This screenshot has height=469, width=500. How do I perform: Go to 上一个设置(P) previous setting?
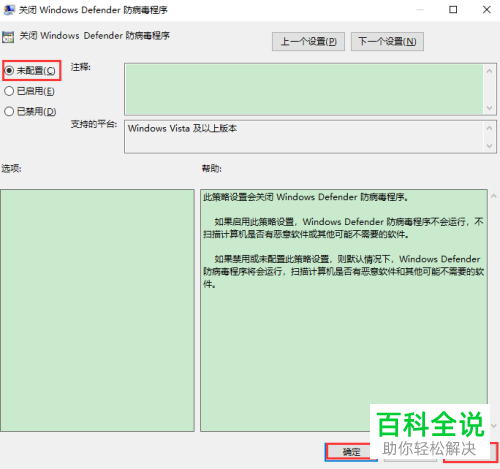coord(308,42)
